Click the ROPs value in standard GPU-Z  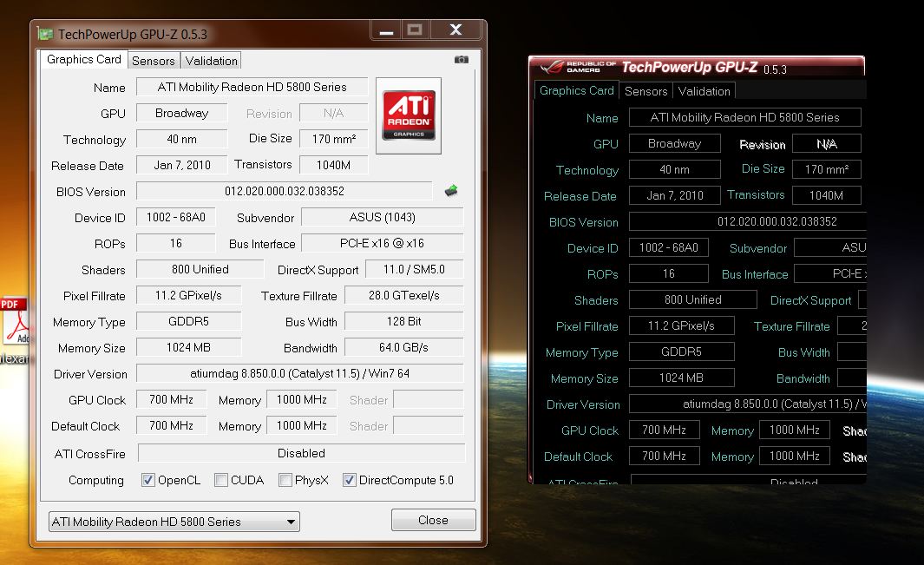pyautogui.click(x=175, y=243)
